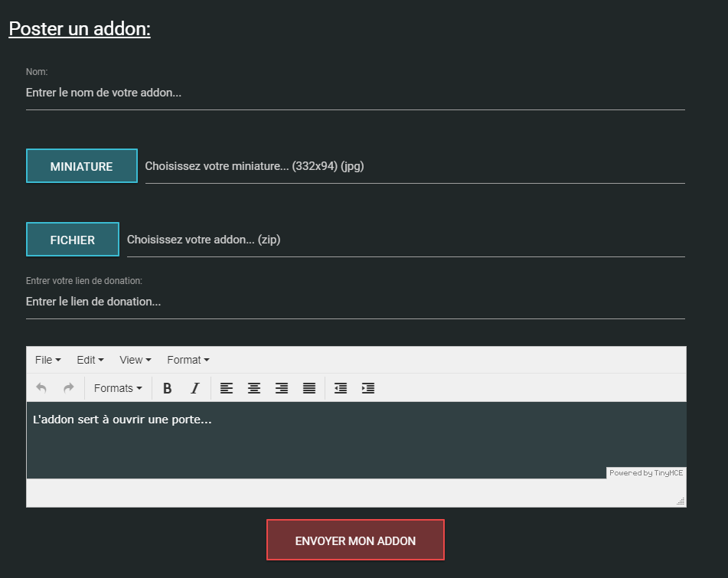Undo the last edit in the editor

(x=41, y=387)
